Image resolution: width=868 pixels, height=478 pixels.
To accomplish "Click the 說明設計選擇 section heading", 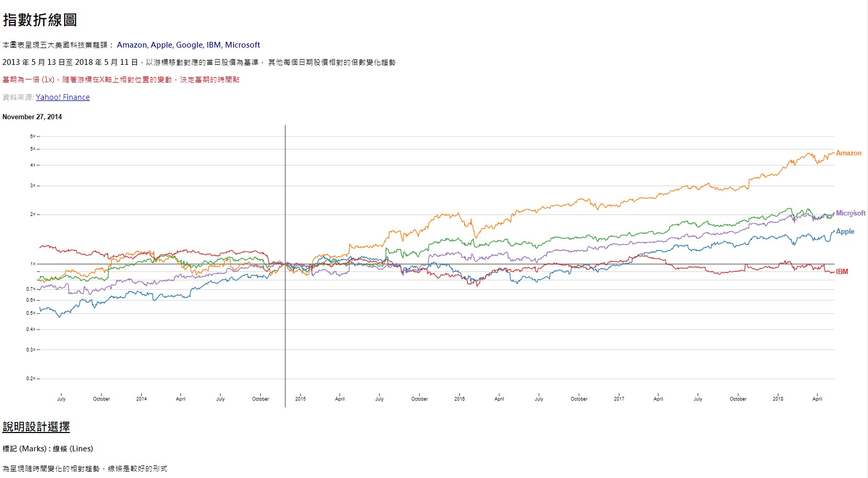I will 36,427.
